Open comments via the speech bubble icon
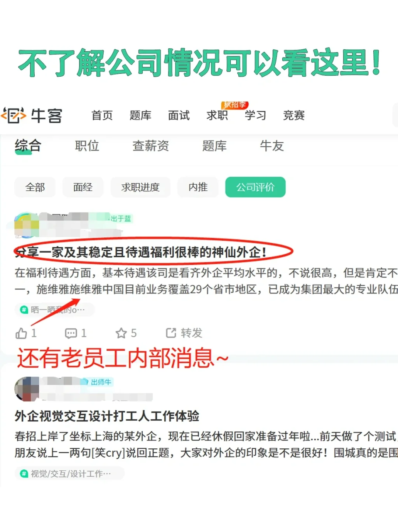The height and width of the screenshot is (532, 398). click(71, 333)
